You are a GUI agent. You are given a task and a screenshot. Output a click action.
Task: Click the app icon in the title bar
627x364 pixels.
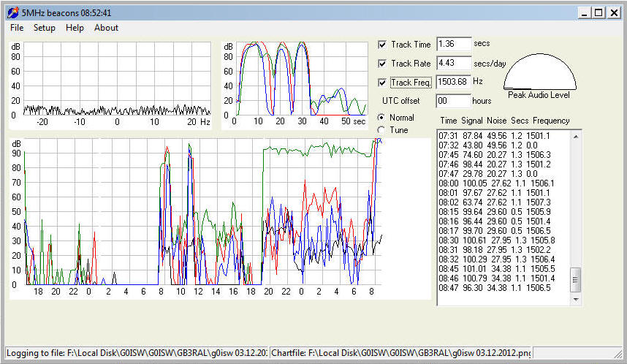[x=12, y=12]
